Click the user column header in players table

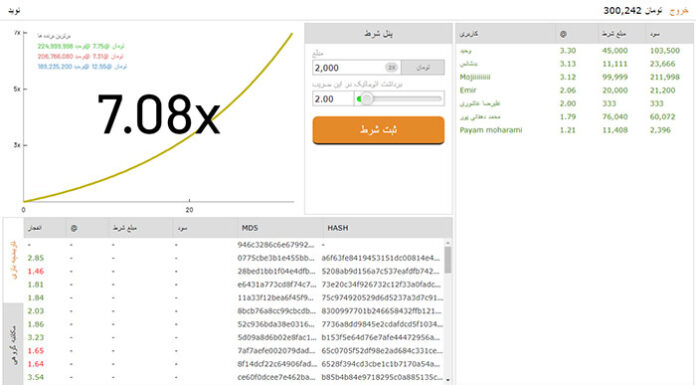click(x=468, y=34)
